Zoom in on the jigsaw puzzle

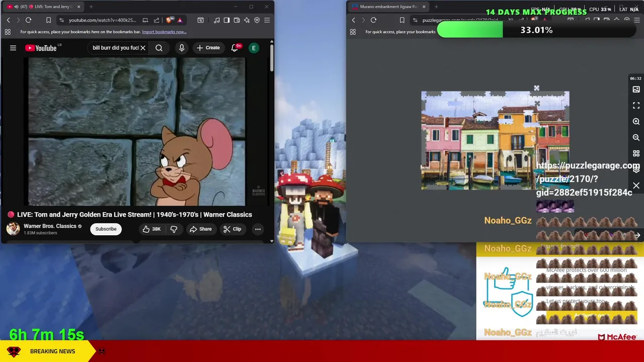click(x=636, y=122)
